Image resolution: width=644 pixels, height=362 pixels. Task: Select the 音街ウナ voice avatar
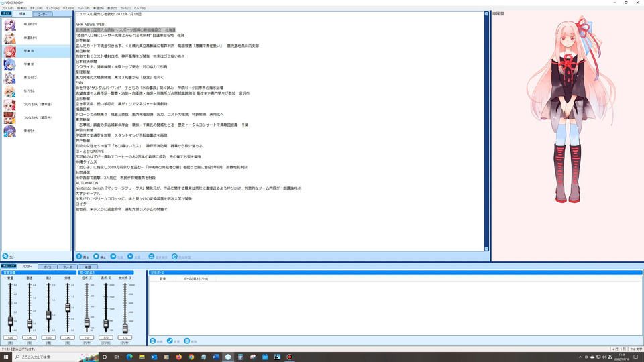point(9,131)
